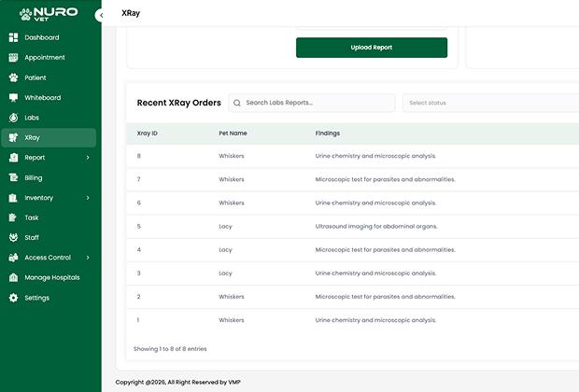Click the Dashboard grid icon
The width and height of the screenshot is (579, 392).
coord(13,37)
